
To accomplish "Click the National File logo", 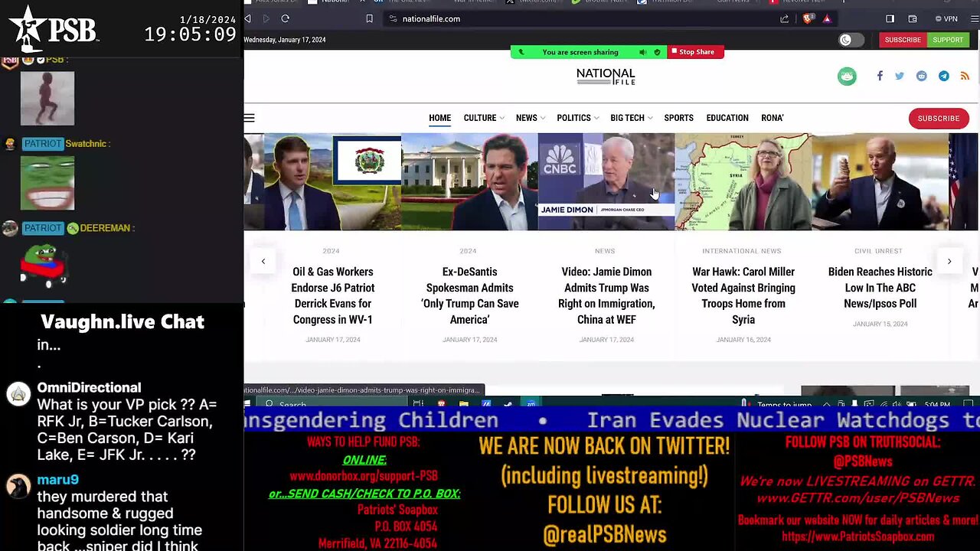I will (x=606, y=76).
